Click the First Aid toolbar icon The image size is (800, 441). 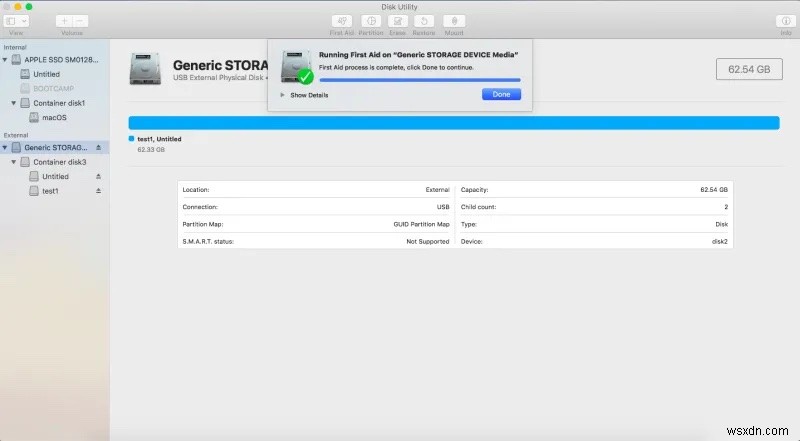[x=341, y=21]
